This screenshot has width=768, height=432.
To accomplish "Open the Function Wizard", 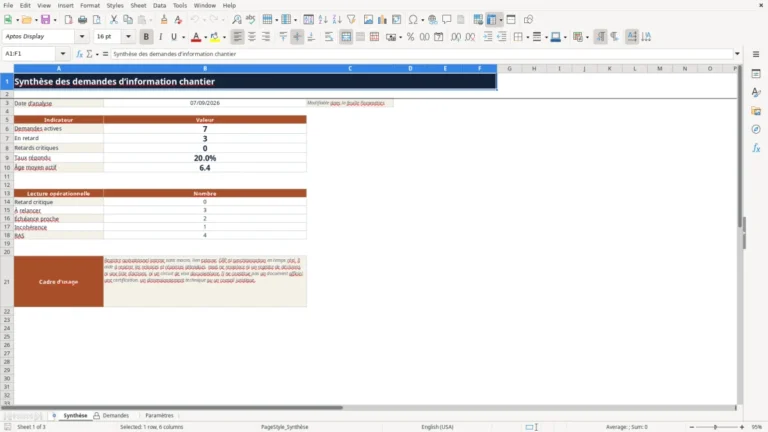I will 79,54.
